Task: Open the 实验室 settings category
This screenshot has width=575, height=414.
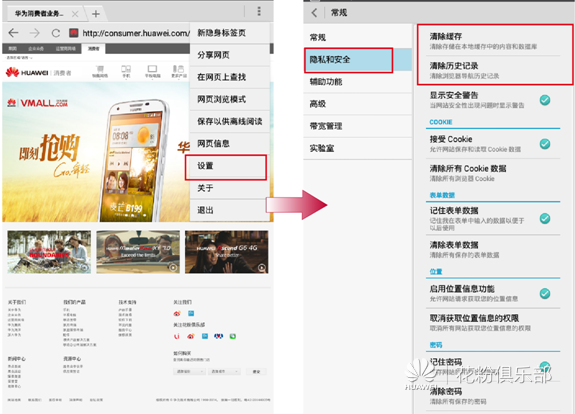Action: point(358,149)
